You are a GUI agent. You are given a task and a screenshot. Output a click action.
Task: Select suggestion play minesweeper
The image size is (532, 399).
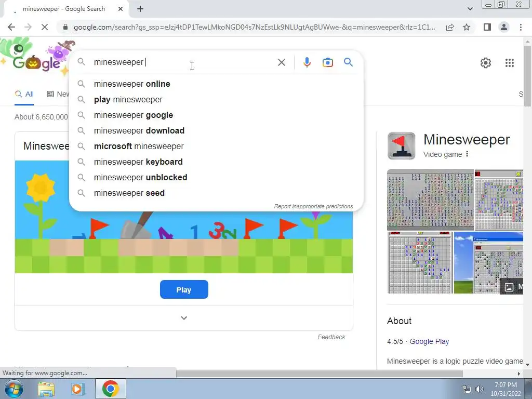(x=217, y=99)
